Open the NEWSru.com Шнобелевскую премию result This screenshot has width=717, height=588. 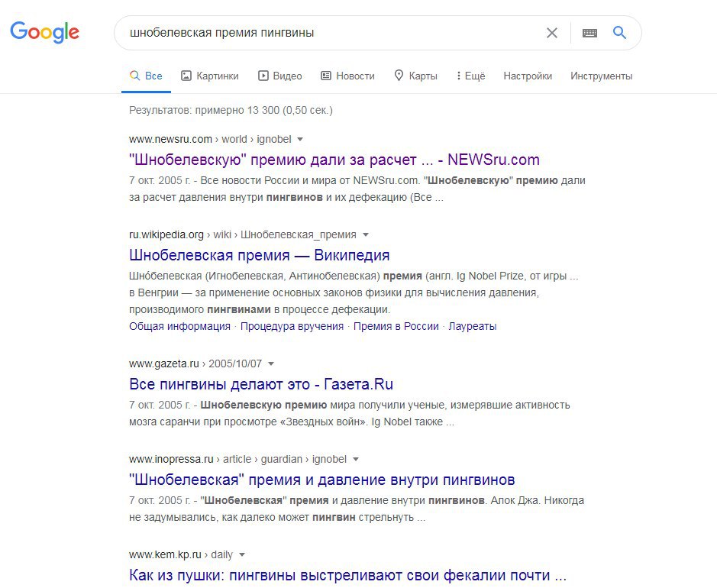[334, 160]
